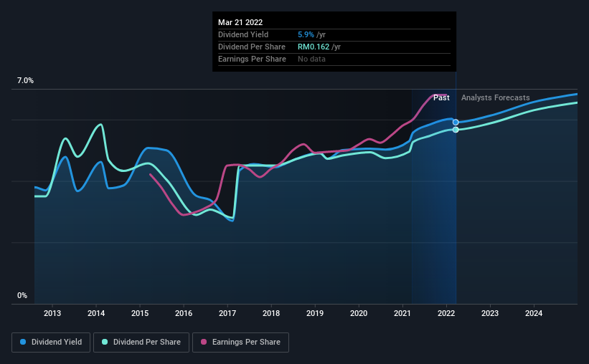
Task: Click the 2015 x-axis label
Action: [x=140, y=313]
